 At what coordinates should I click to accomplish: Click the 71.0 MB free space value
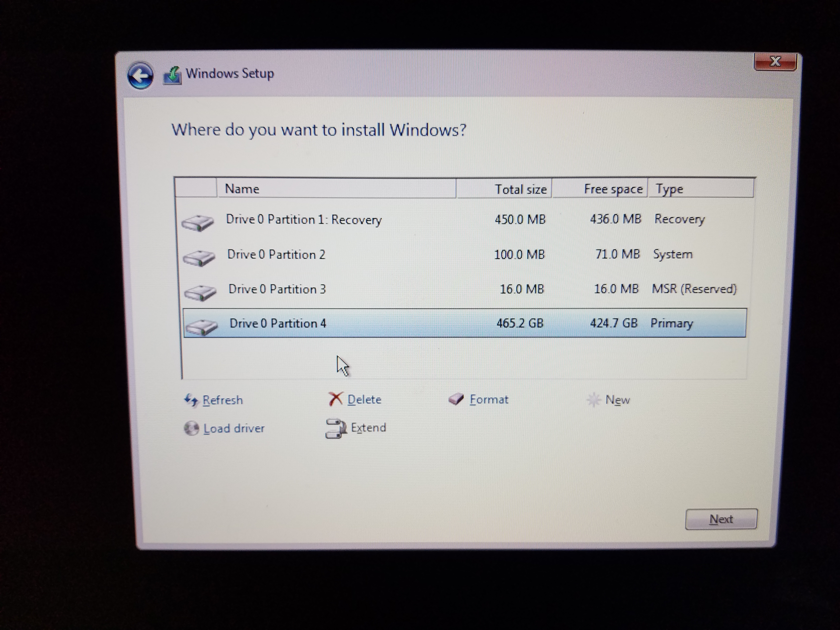[x=617, y=254]
